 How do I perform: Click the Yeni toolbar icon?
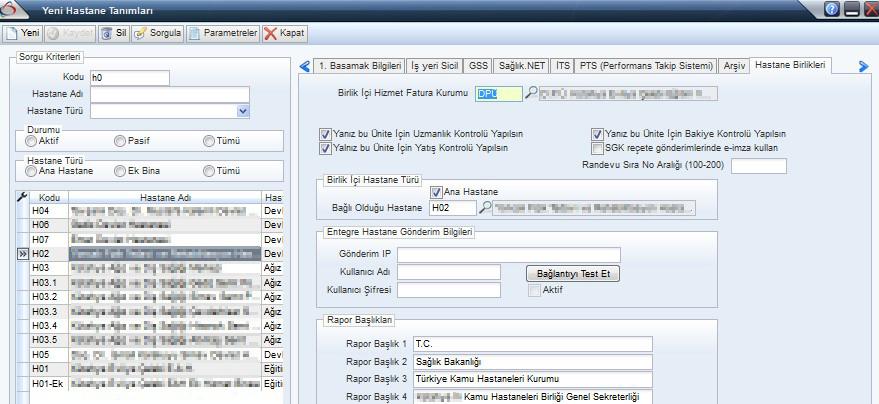point(13,33)
